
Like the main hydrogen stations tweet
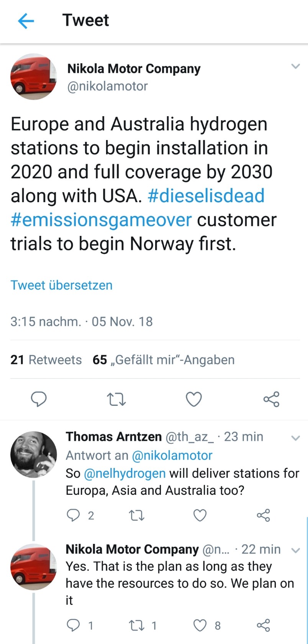194,399
